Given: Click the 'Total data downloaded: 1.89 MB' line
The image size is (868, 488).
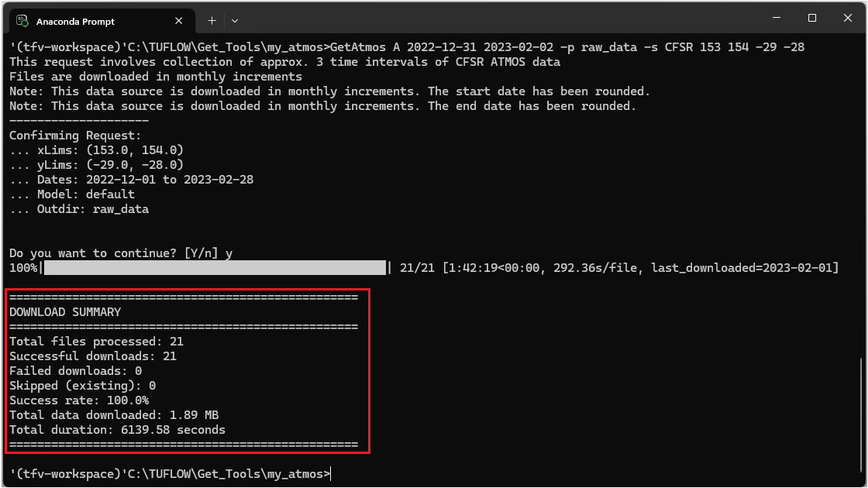Looking at the screenshot, I should click(114, 415).
